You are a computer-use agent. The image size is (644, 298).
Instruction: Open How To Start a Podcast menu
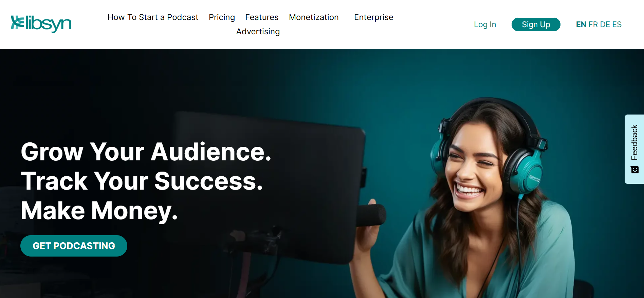(x=153, y=17)
